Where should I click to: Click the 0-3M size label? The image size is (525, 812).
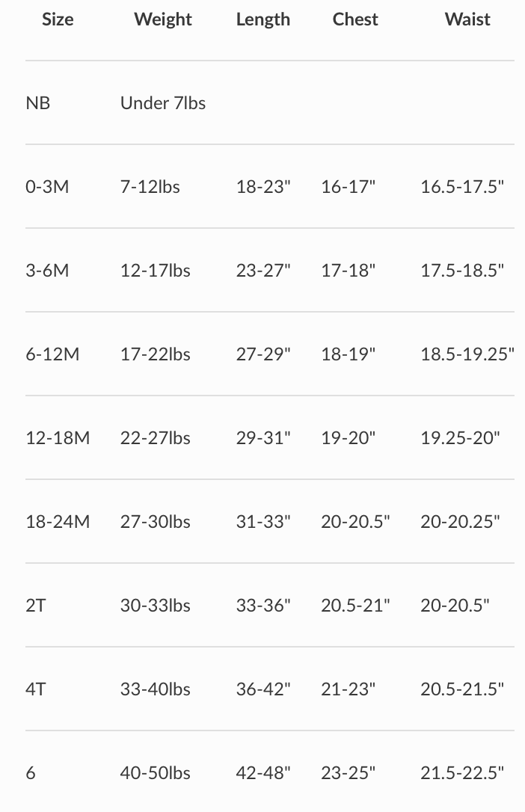pyautogui.click(x=47, y=186)
